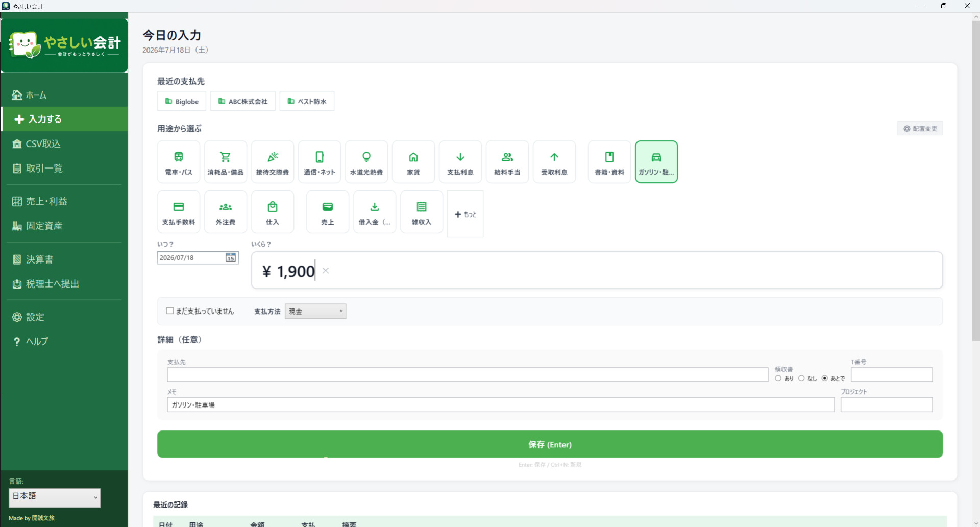Click the メモ field with ガソリン・駐車場
The image size is (980, 527).
click(501, 405)
